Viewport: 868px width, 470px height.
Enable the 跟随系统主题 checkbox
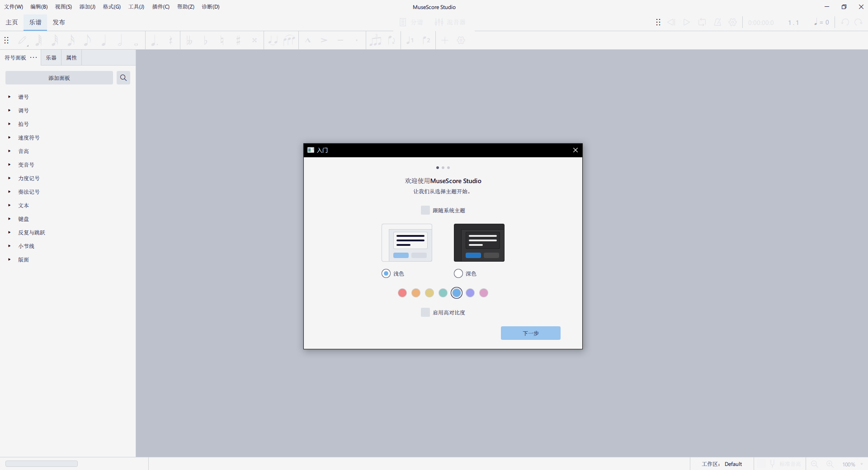425,210
